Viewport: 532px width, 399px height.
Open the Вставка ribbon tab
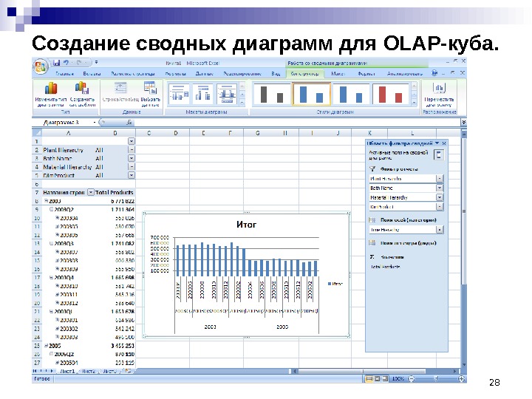click(92, 73)
